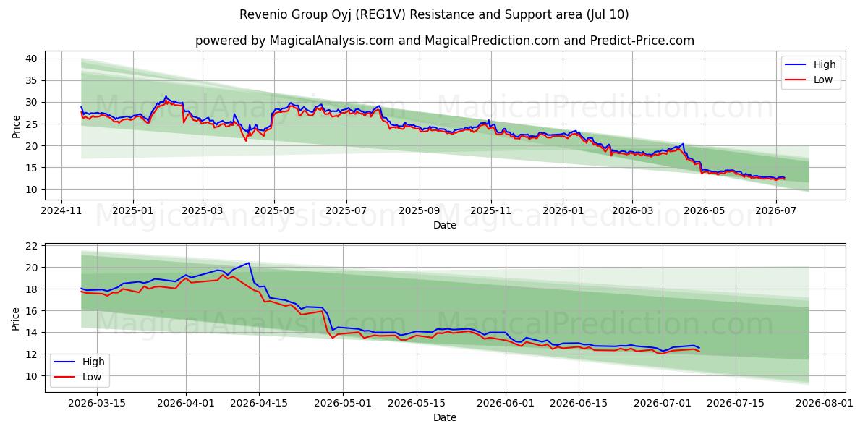Screen dimensions: 868x434
Task: Click top chart x-axis tick '2025-11'
Action: pos(492,211)
